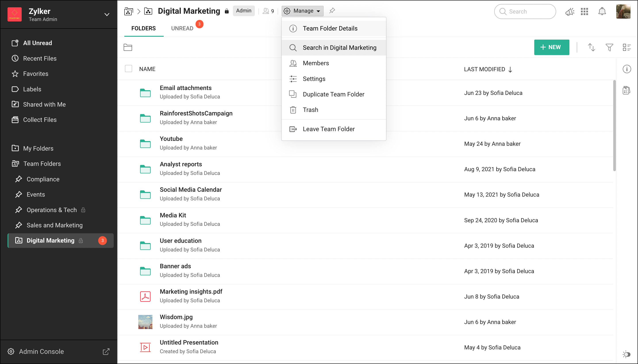Collapse the Manage dropdown button
The height and width of the screenshot is (364, 638).
302,11
